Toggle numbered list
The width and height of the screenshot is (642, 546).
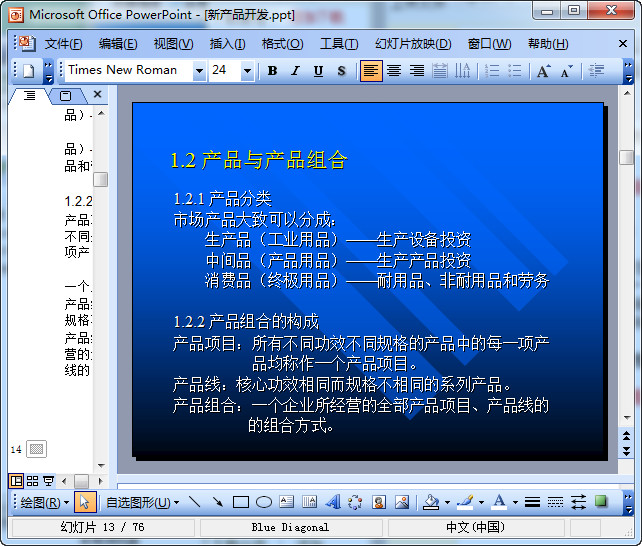click(x=492, y=71)
